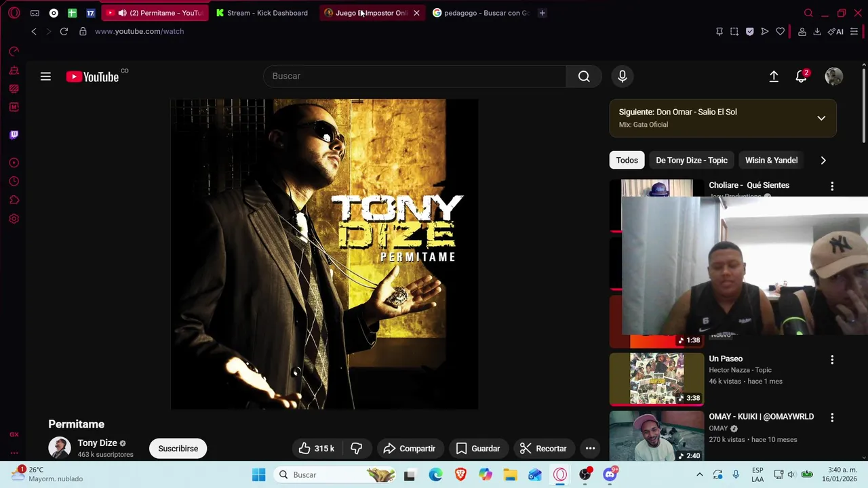Click the Recortar clip button

(x=543, y=449)
